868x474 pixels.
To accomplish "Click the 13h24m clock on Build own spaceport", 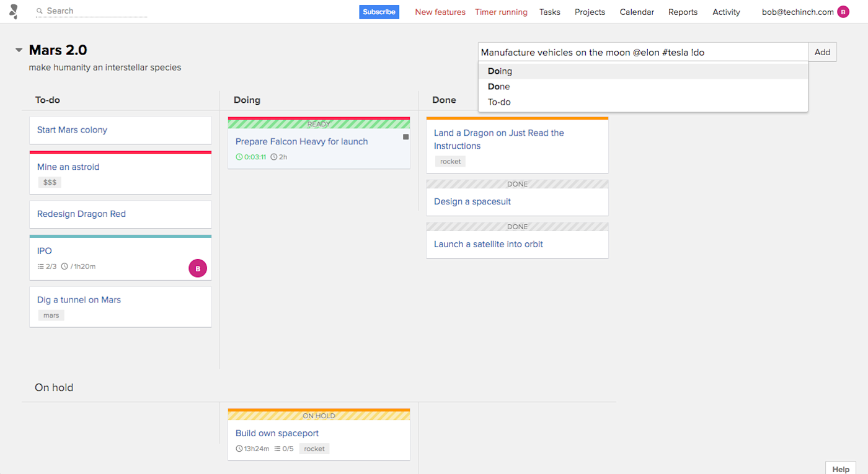I will [x=239, y=449].
